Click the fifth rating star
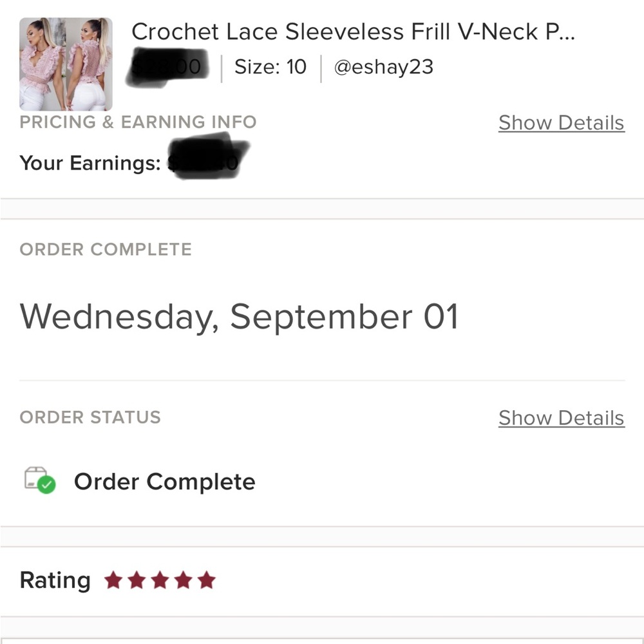 pyautogui.click(x=207, y=580)
